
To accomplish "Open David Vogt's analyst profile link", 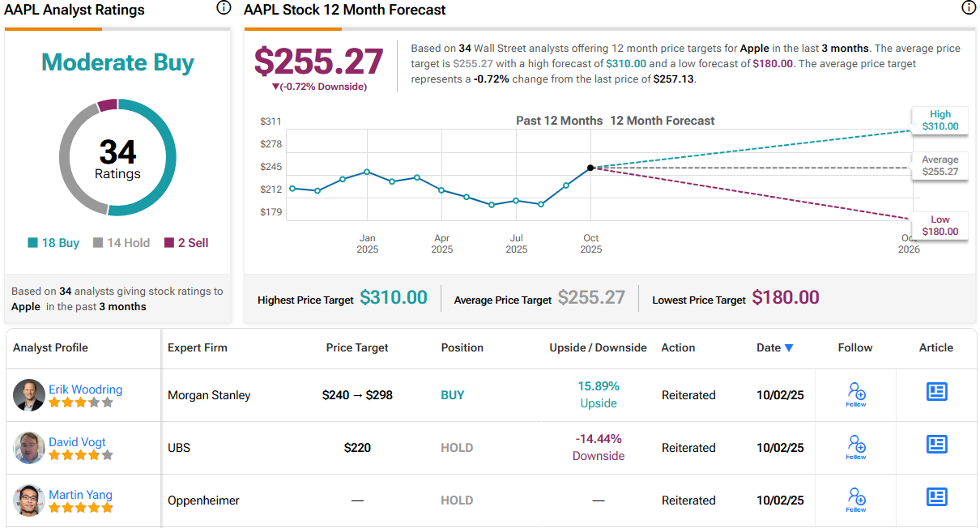I will (77, 442).
